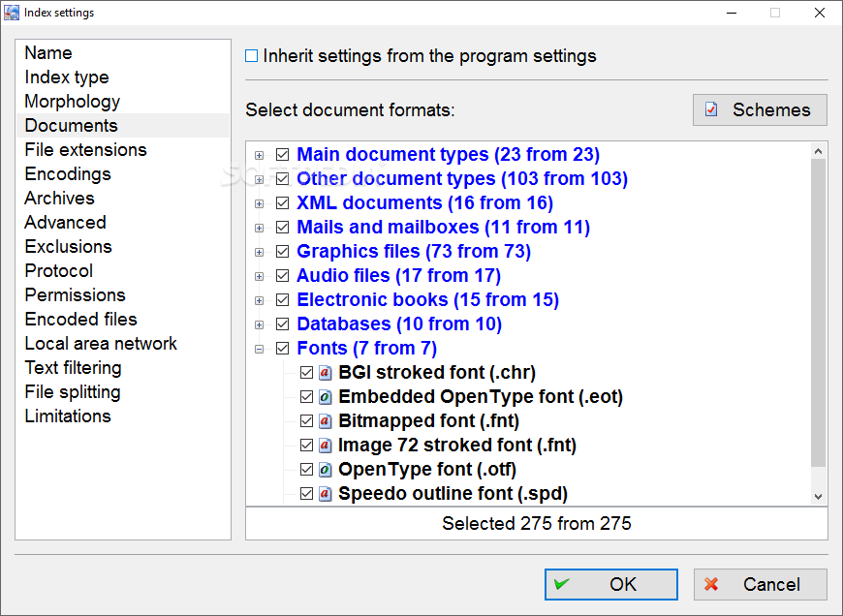Collapse the Fonts tree node
This screenshot has height=616, width=843.
point(259,349)
